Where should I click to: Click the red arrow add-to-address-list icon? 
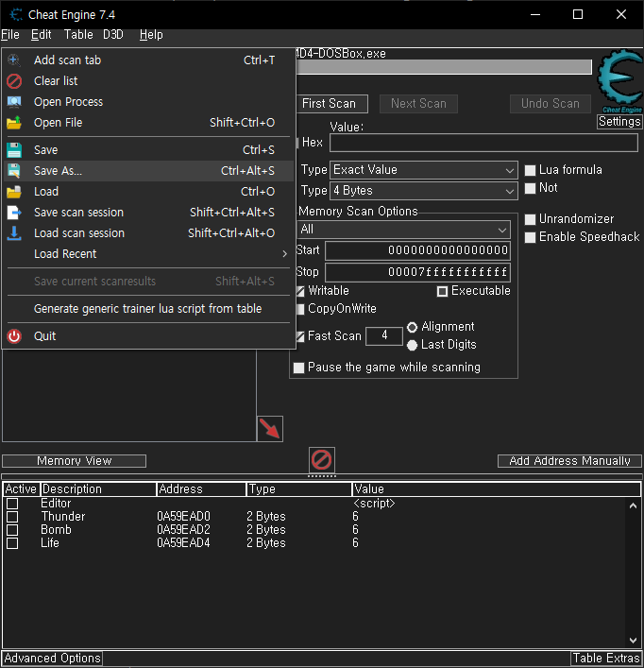pyautogui.click(x=270, y=429)
